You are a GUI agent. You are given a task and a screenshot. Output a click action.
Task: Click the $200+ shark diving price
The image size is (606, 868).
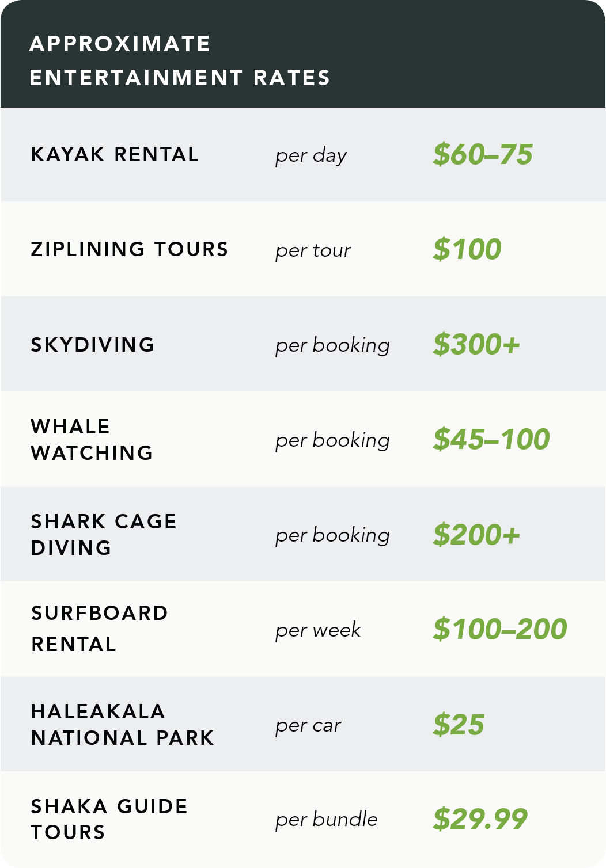[x=476, y=535]
